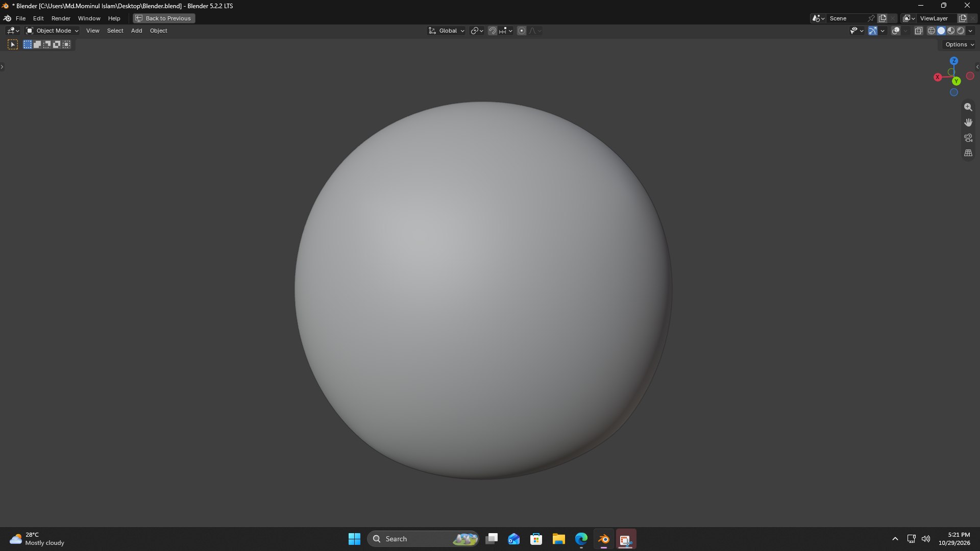Switch to material preview shading
This screenshot has width=980, height=551.
click(x=951, y=31)
